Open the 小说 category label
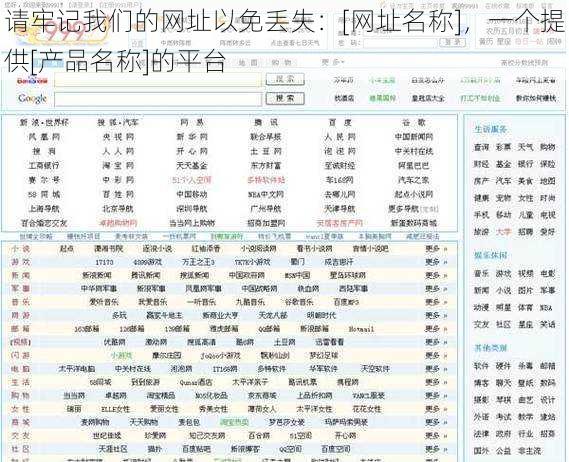569x462 pixels. click(21, 249)
